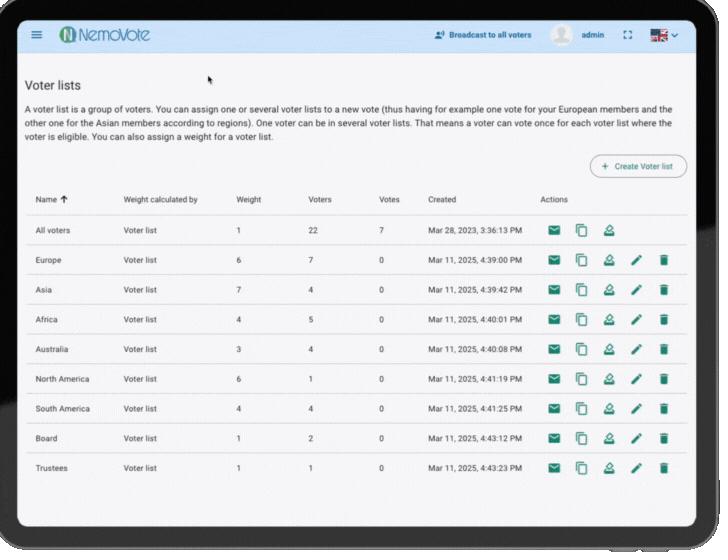Toggle fullscreen mode in header

click(628, 35)
